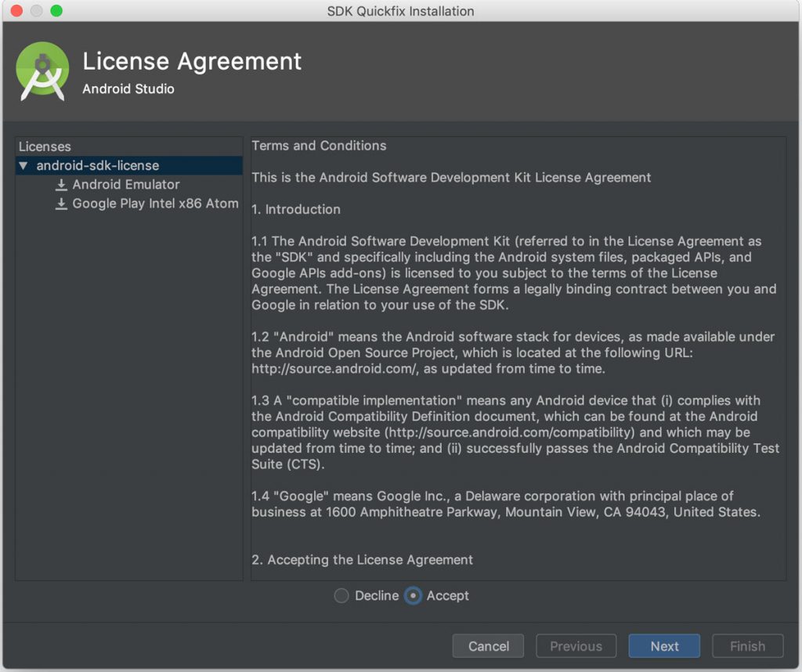Image resolution: width=802 pixels, height=672 pixels.
Task: Click the License Agreement title
Action: coord(192,61)
